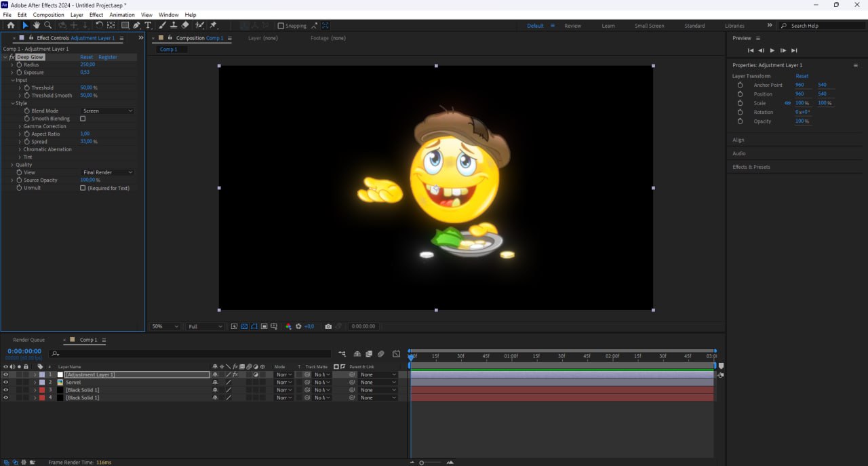This screenshot has width=868, height=466.
Task: Select the Brush tool
Action: 163,26
